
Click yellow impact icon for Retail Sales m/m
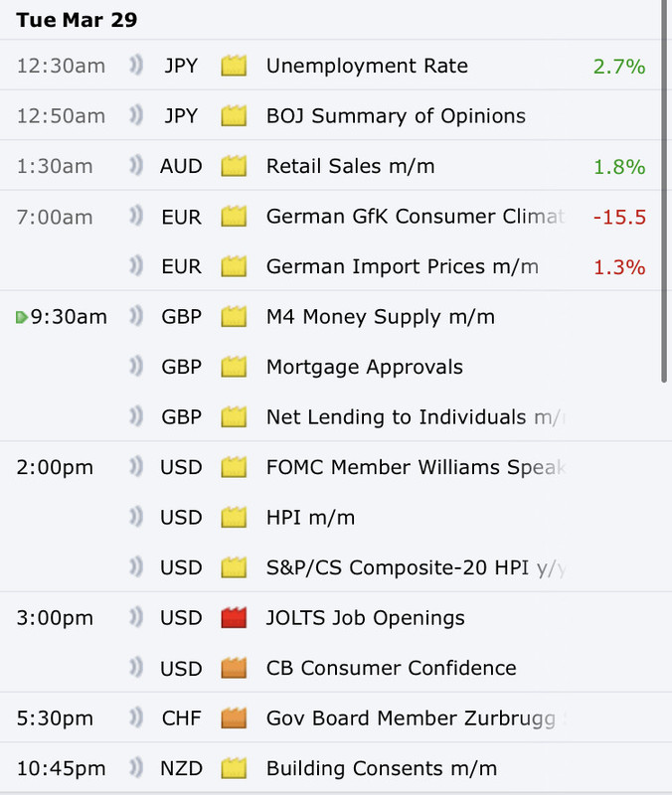[234, 167]
